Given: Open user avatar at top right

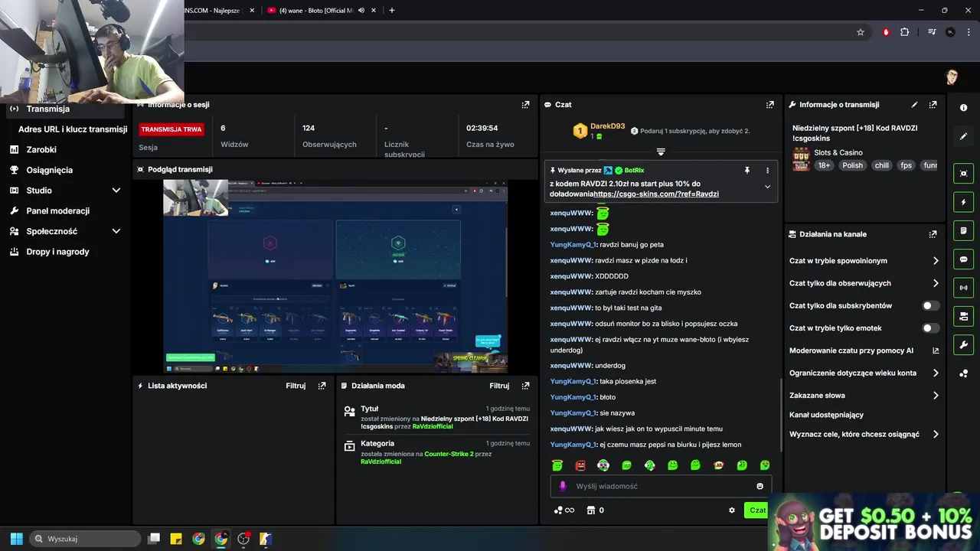Looking at the screenshot, I should [952, 77].
